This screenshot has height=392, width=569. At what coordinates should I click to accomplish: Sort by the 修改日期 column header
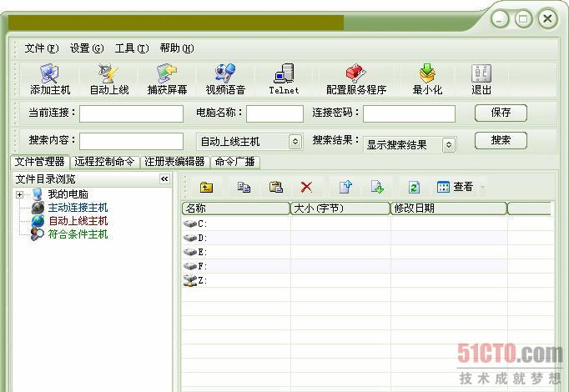tap(449, 209)
